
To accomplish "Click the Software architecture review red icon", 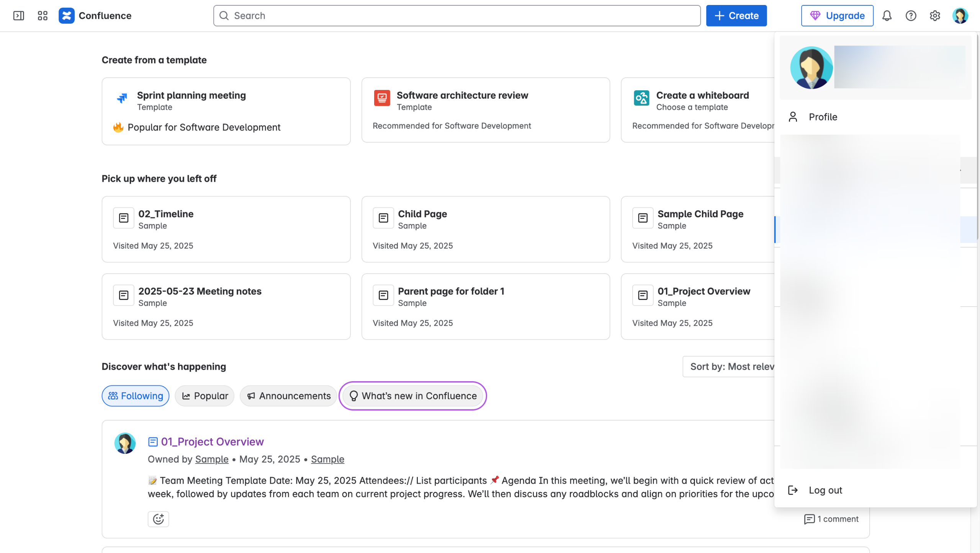I will tap(382, 98).
